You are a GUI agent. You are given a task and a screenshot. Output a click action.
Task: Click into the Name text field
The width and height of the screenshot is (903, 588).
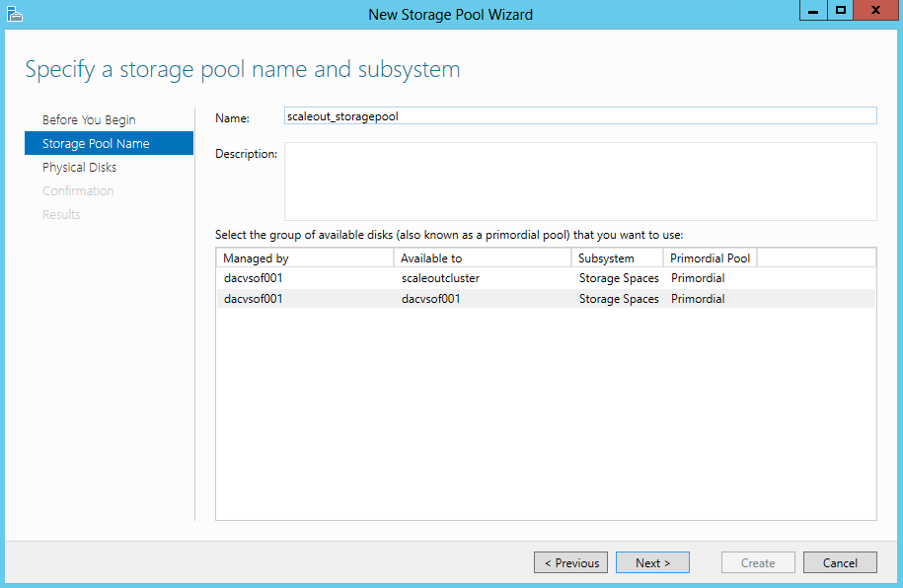[x=580, y=115]
